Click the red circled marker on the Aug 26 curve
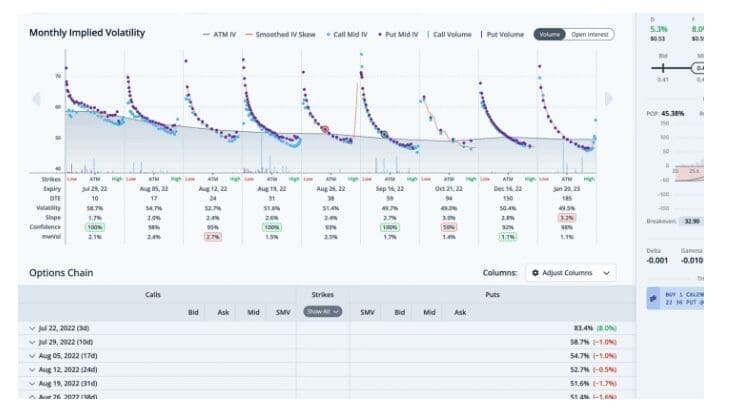This screenshot has height=418, width=738. pyautogui.click(x=325, y=130)
